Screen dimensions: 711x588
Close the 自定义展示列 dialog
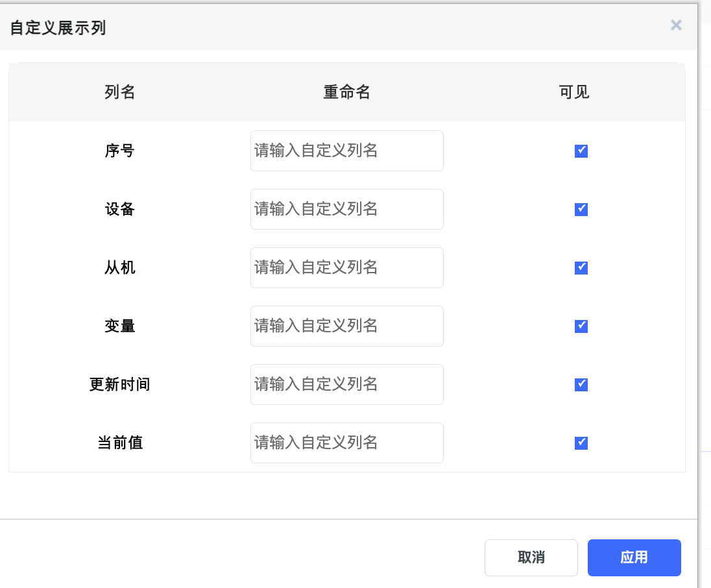pos(676,25)
